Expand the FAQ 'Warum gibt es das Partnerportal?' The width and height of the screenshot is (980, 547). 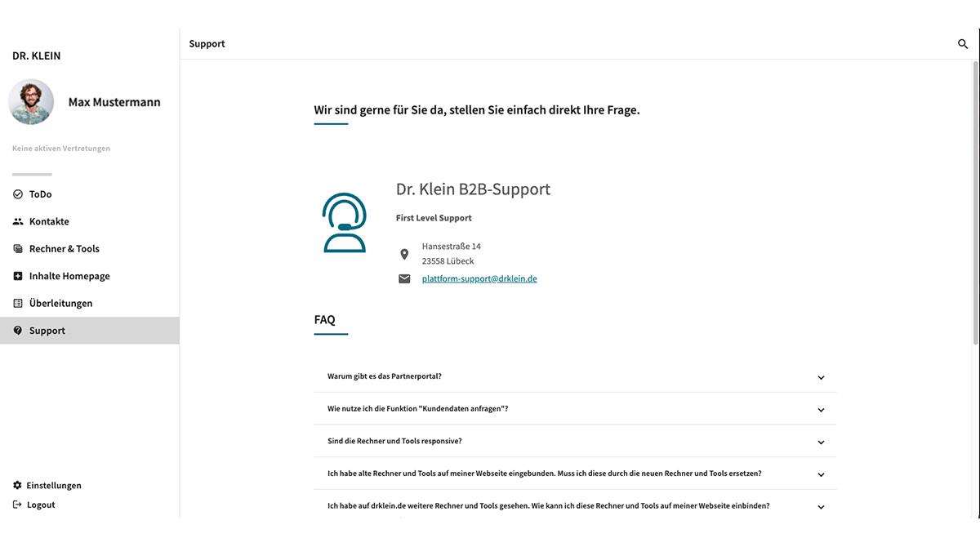821,377
